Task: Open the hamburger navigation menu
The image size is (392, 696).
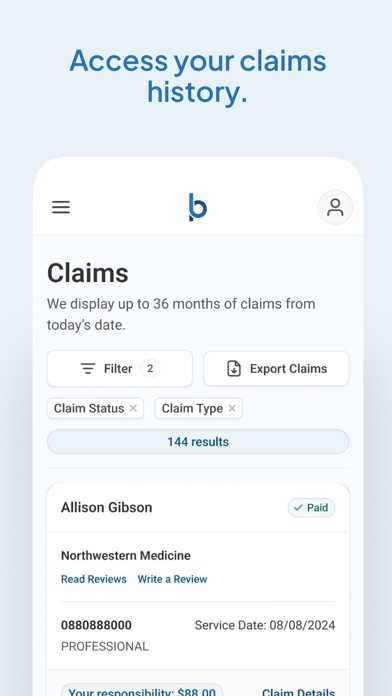Action: pyautogui.click(x=61, y=207)
